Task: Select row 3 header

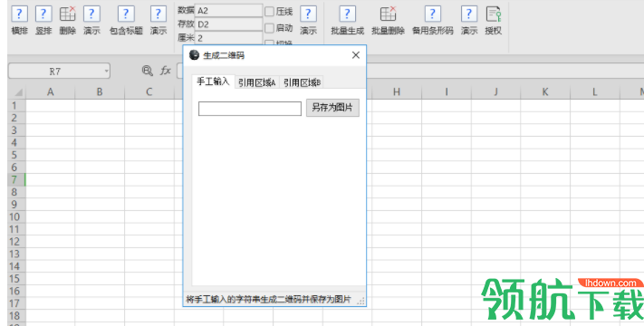Action: pos(16,130)
